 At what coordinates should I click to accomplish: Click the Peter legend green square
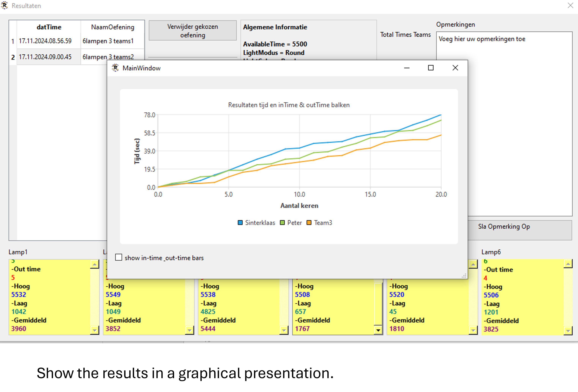(x=282, y=223)
